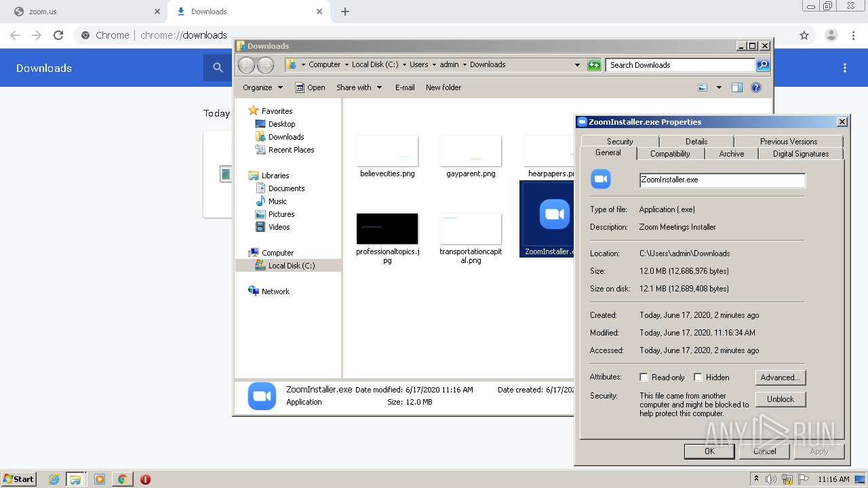Refresh the Explorer address bar
The height and width of the screenshot is (488, 868).
(594, 65)
